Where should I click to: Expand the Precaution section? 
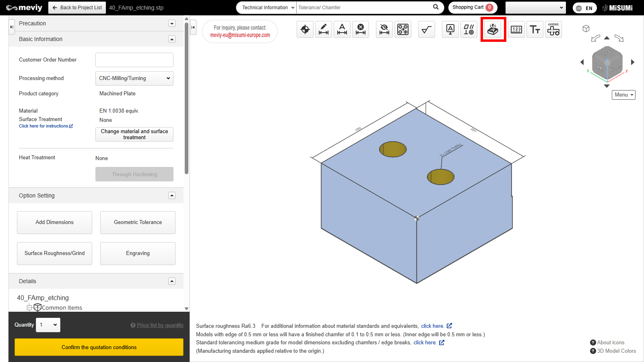click(x=172, y=23)
